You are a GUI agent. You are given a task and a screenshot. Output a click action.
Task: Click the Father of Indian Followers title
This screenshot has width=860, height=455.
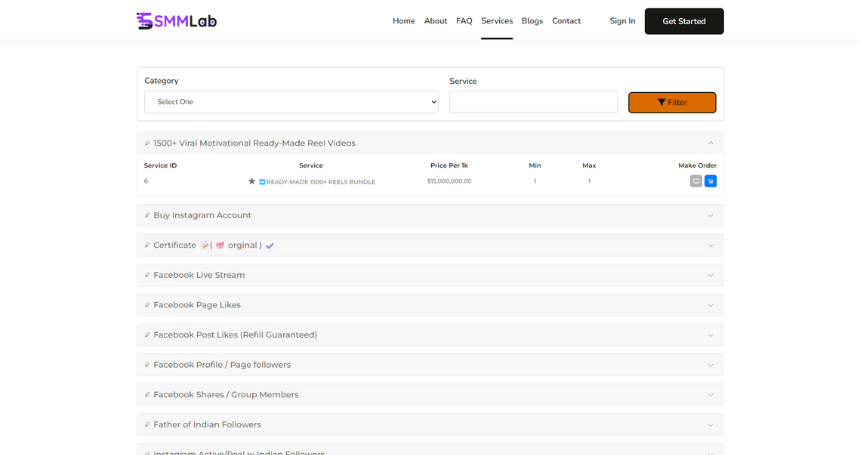(207, 425)
